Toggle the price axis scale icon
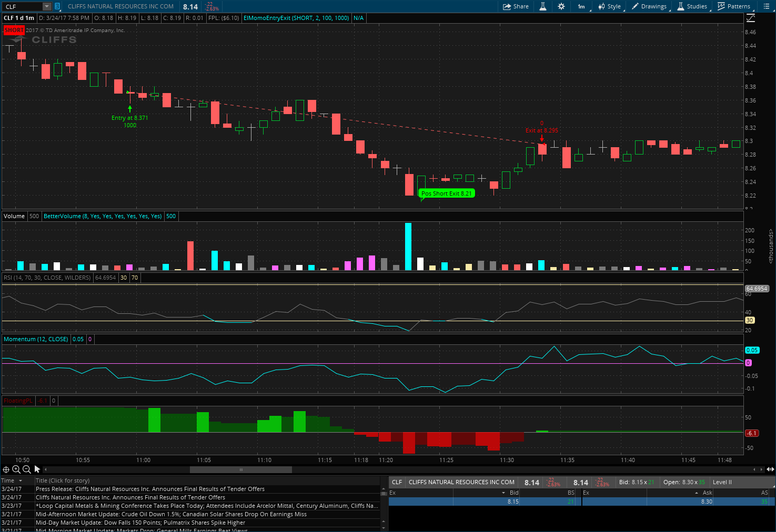 [x=751, y=18]
